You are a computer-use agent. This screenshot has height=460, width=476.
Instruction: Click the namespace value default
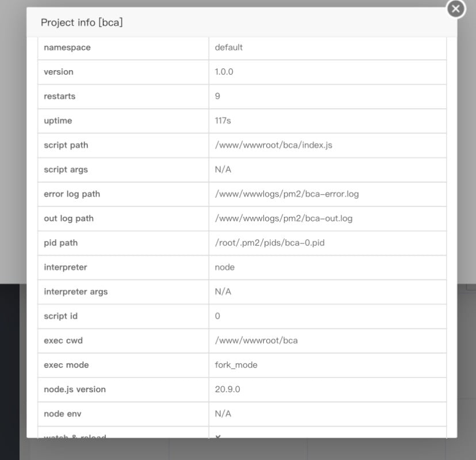click(x=229, y=47)
